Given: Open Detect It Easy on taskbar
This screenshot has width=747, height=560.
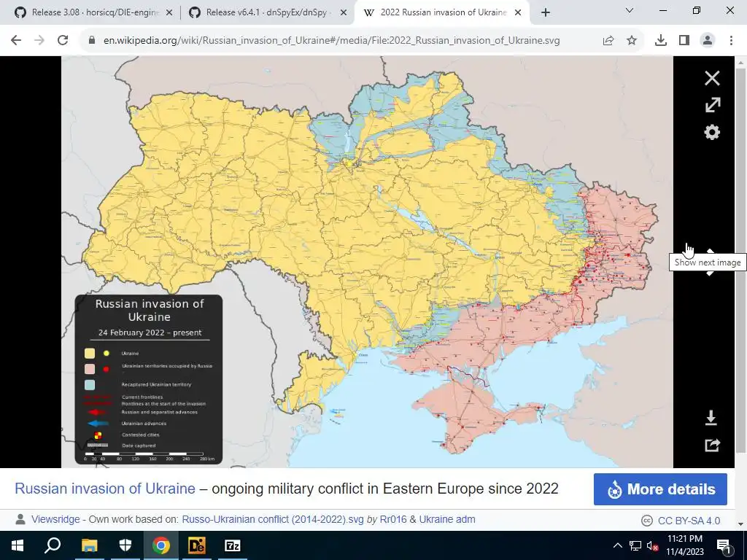Looking at the screenshot, I should coord(197,545).
